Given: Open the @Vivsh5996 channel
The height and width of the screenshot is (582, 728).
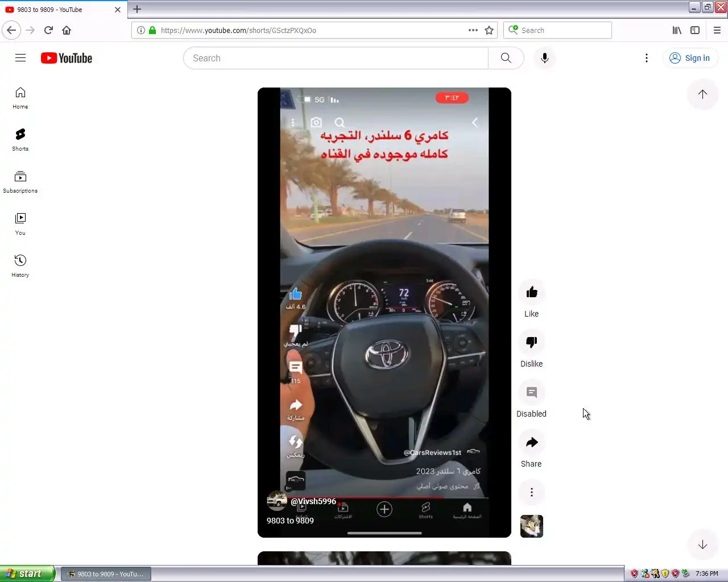Looking at the screenshot, I should pyautogui.click(x=313, y=501).
